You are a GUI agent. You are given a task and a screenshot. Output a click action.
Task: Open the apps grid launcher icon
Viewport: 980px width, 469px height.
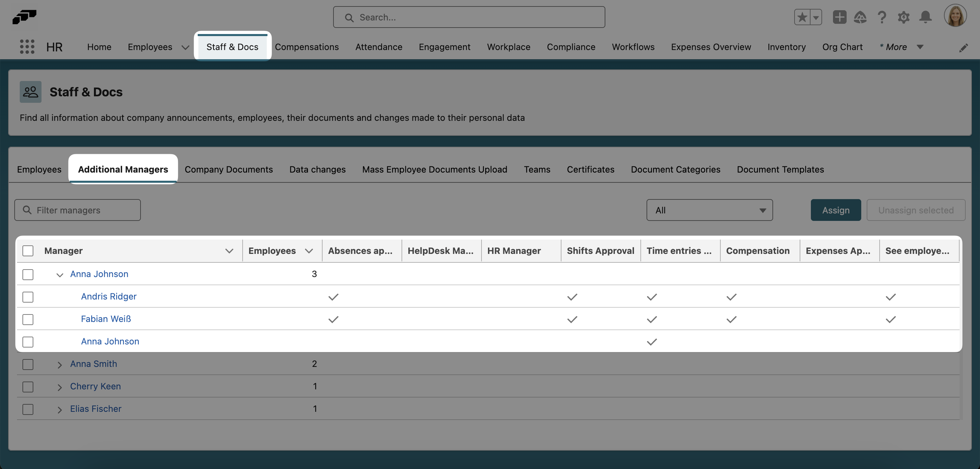[27, 46]
